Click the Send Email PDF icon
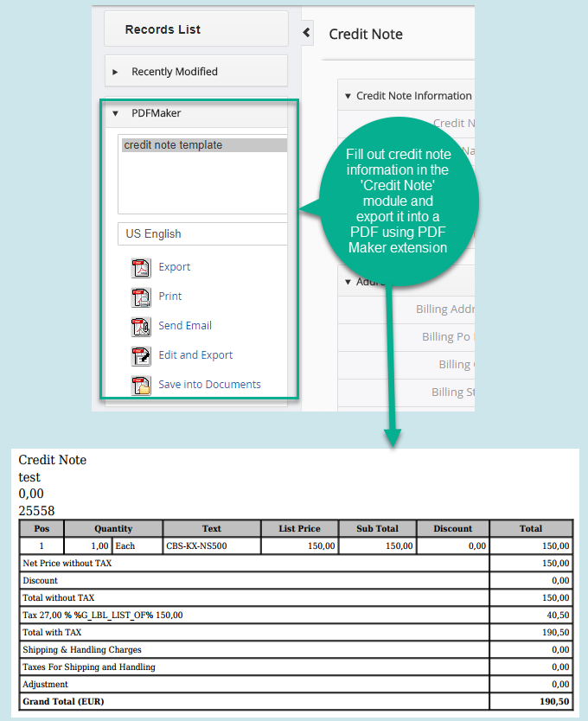 (141, 327)
